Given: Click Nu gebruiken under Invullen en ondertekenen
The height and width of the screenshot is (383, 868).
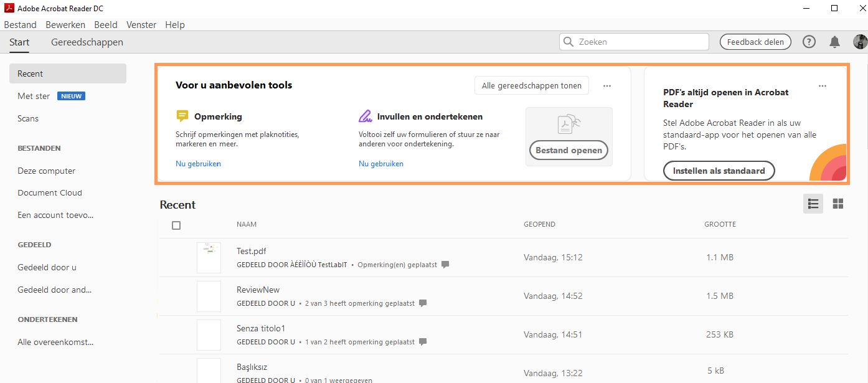Looking at the screenshot, I should (381, 164).
